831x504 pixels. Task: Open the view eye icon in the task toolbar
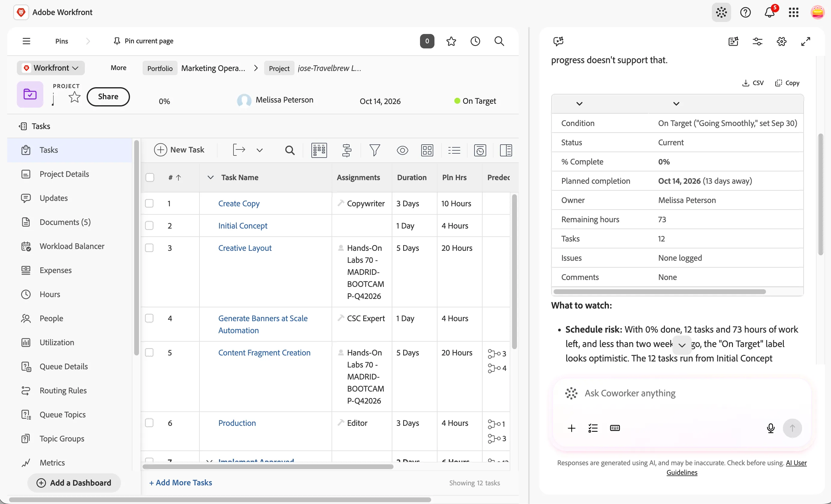tap(402, 150)
